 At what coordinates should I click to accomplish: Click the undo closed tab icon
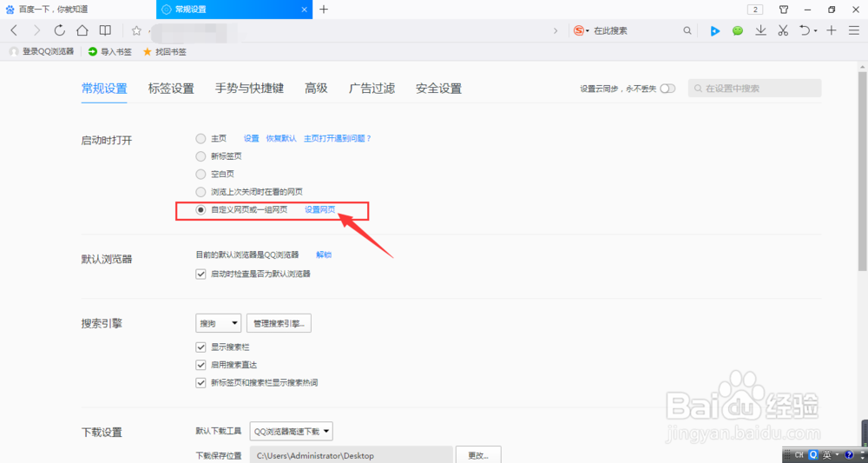click(805, 31)
